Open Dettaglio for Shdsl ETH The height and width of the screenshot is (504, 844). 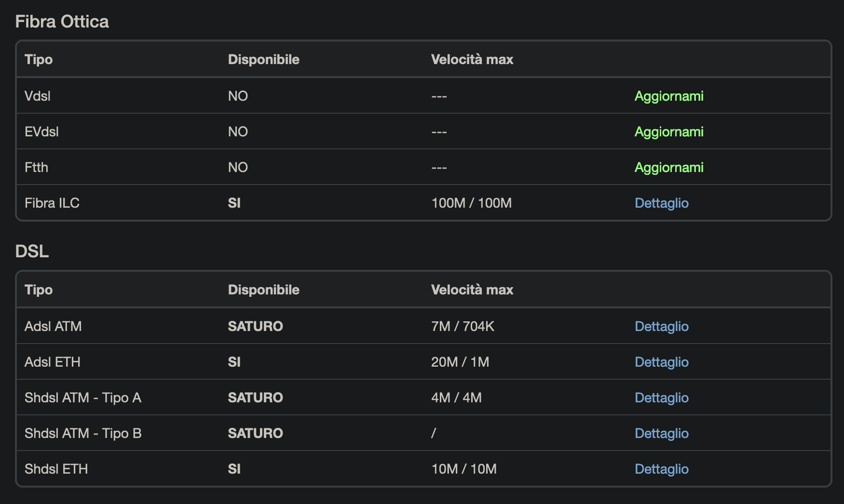[661, 469]
